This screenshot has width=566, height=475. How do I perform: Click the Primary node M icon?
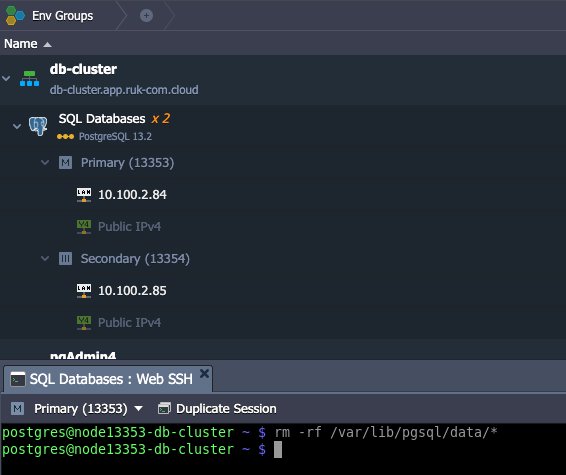pyautogui.click(x=65, y=162)
